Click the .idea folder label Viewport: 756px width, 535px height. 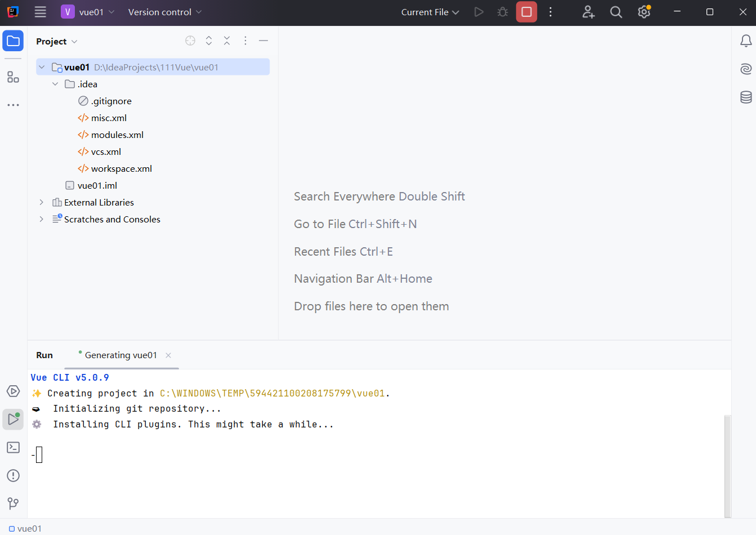tap(87, 84)
